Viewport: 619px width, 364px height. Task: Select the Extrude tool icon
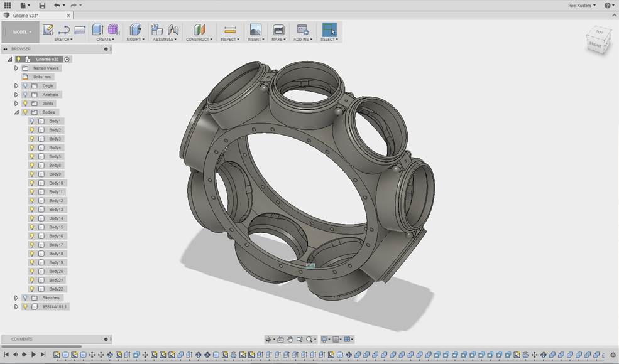(97, 29)
